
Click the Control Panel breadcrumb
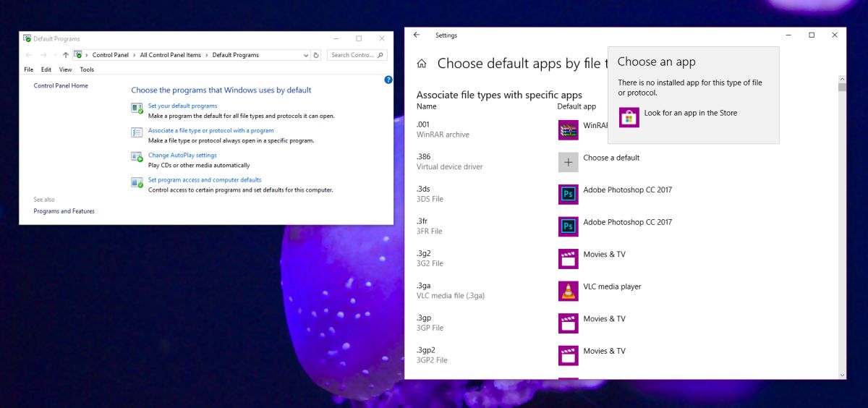pos(111,55)
